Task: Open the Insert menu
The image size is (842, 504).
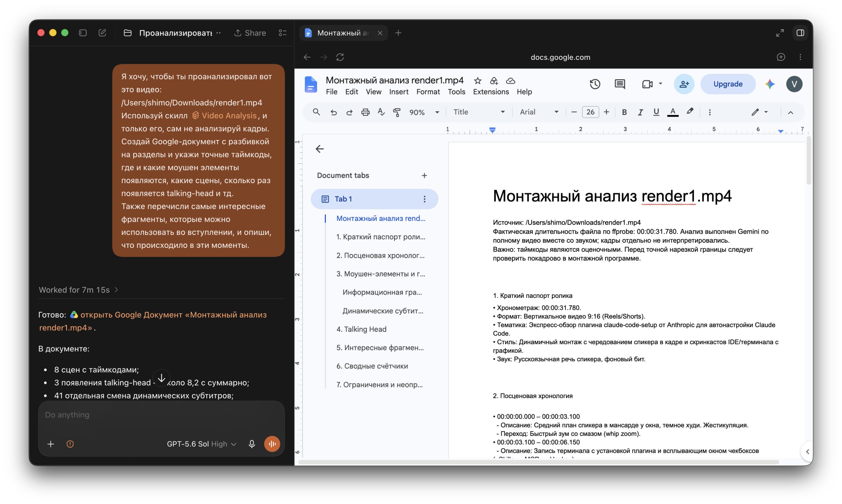Action: pyautogui.click(x=398, y=92)
